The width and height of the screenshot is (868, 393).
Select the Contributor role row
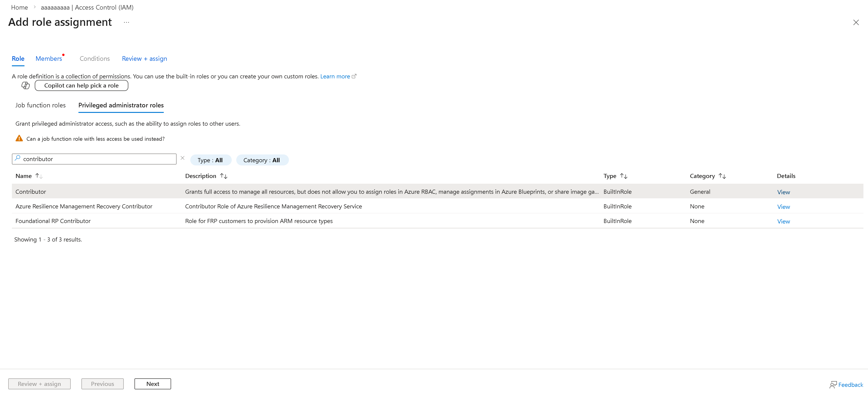tap(437, 191)
